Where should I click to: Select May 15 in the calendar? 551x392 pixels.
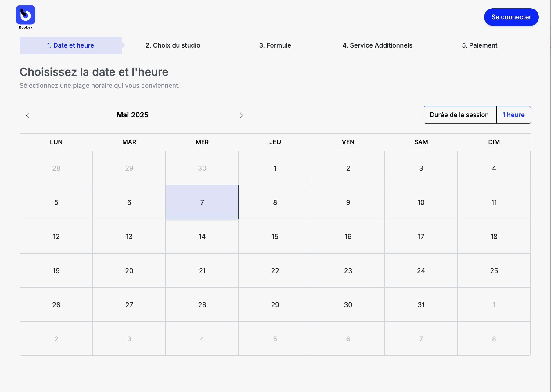tap(275, 236)
